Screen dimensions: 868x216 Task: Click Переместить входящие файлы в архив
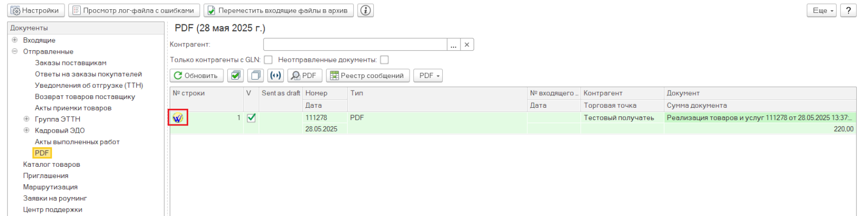coord(279,10)
